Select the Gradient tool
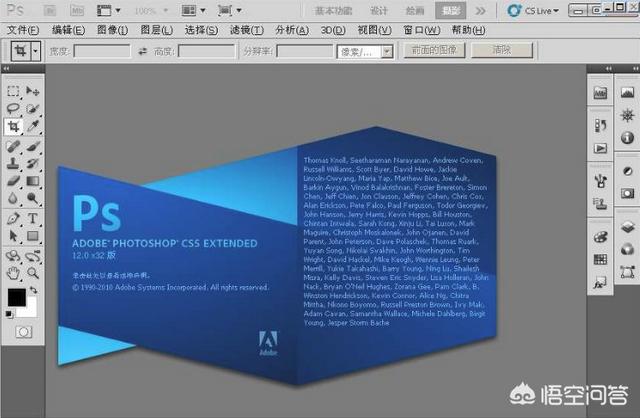The width and height of the screenshot is (640, 418). click(33, 180)
